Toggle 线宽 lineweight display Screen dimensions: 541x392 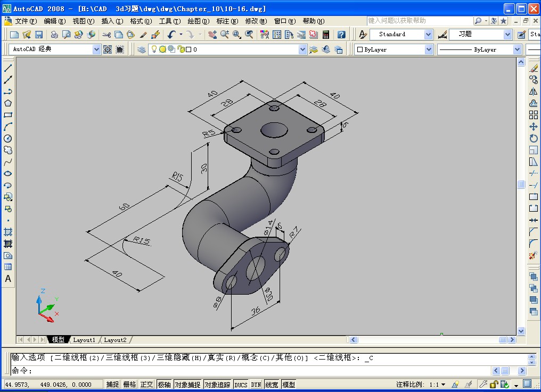pyautogui.click(x=272, y=385)
